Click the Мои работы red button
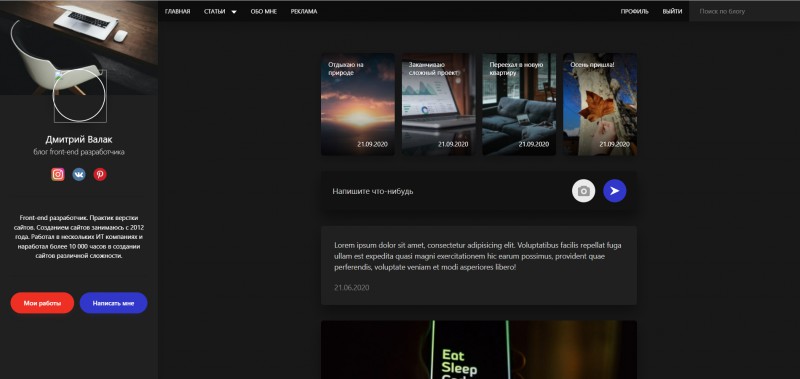 [42, 303]
